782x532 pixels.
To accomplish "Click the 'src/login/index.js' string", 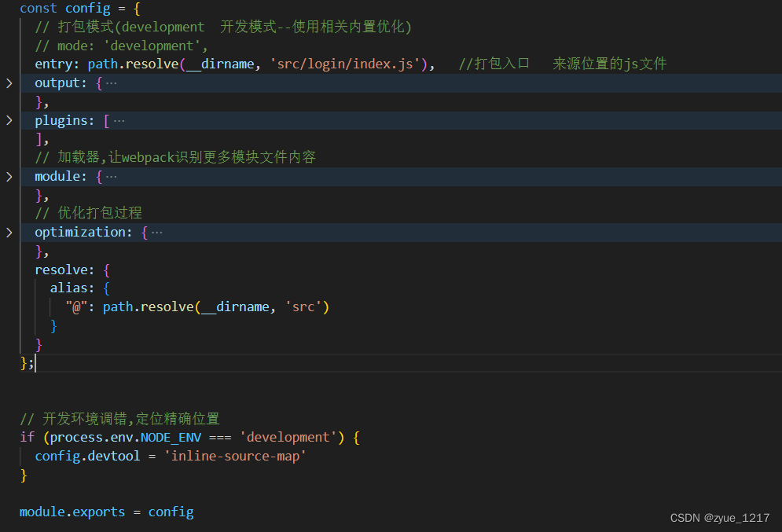I will tap(345, 64).
